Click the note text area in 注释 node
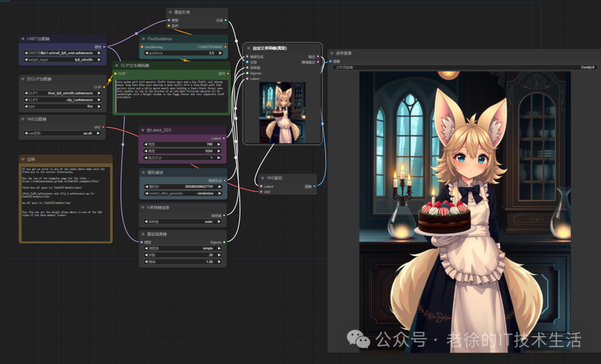601x364 pixels. pos(66,204)
